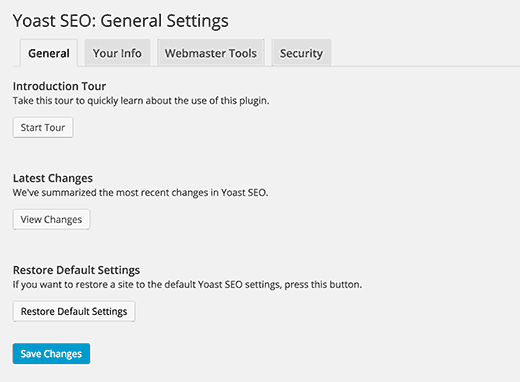Click the 'Yoast SEO: General Settings' page title
The height and width of the screenshot is (382, 520).
coord(121,21)
